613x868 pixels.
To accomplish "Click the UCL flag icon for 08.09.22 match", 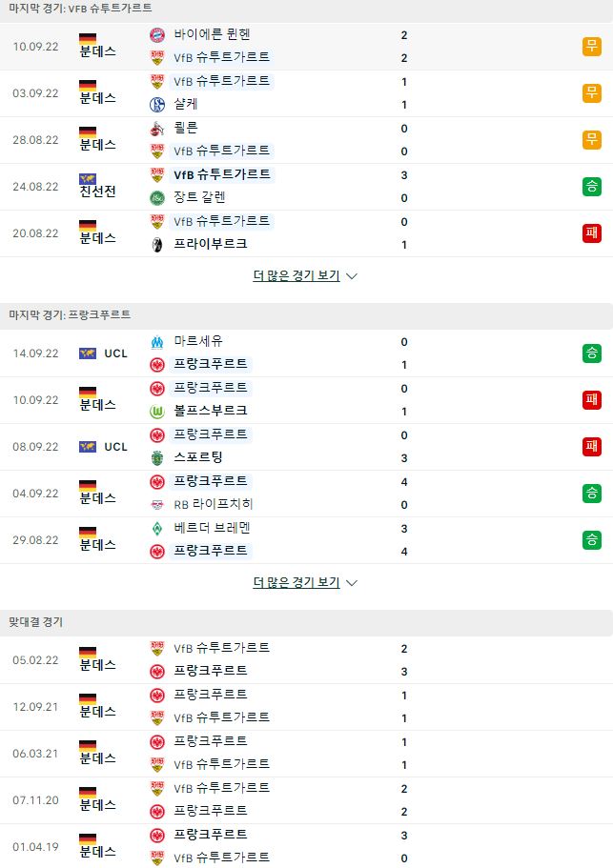I will pos(88,447).
